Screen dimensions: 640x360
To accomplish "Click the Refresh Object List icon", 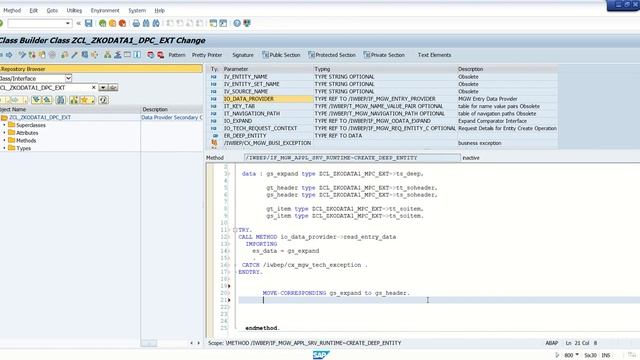I will click(x=103, y=100).
